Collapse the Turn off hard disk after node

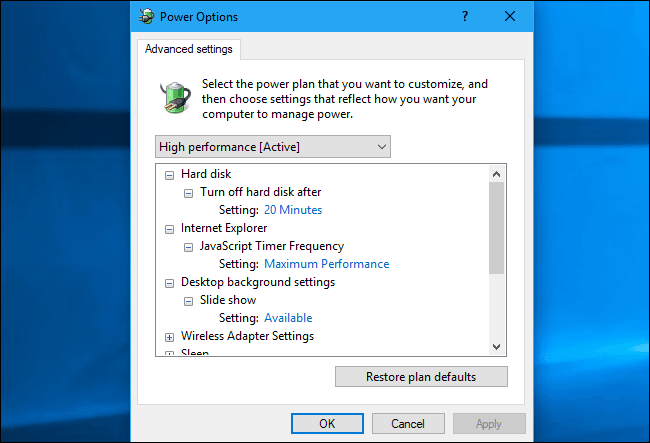(188, 193)
